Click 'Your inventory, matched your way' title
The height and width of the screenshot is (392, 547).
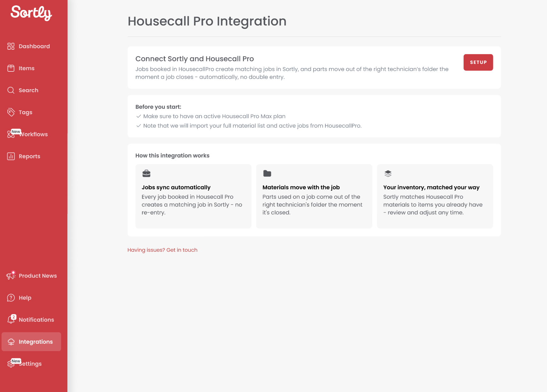[x=431, y=187]
